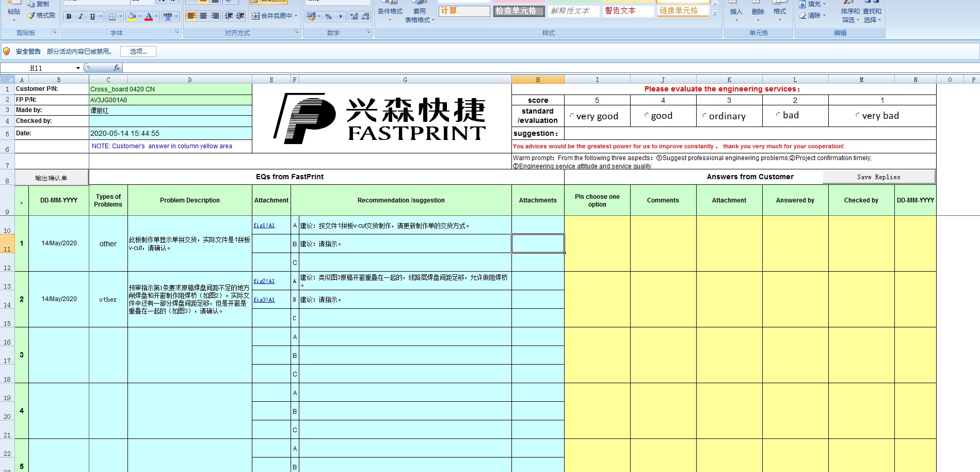Image resolution: width=980 pixels, height=472 pixels.
Task: Open the borders dropdown arrow
Action: pos(120,17)
